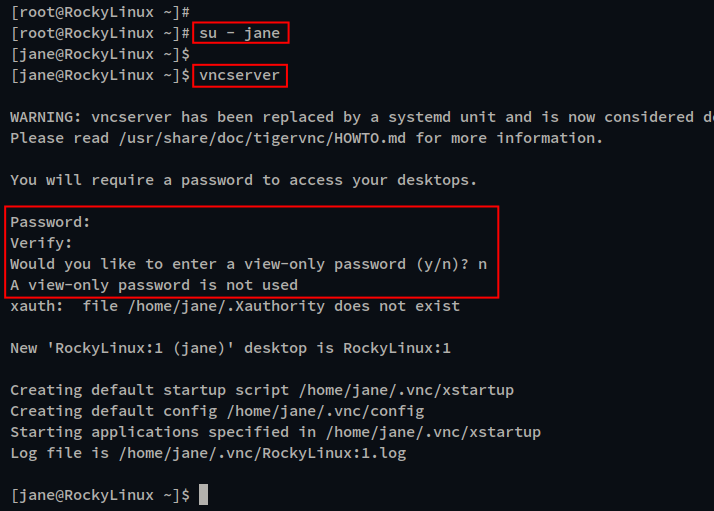This screenshot has height=511, width=714.
Task: Click the RockyLinux:1.log log file path
Action: click(262, 453)
